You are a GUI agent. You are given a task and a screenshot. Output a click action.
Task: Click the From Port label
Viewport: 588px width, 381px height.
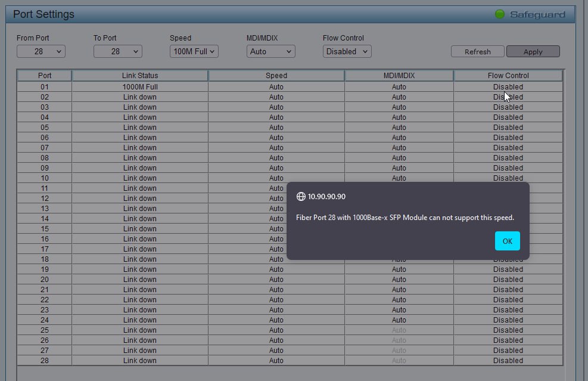click(33, 38)
